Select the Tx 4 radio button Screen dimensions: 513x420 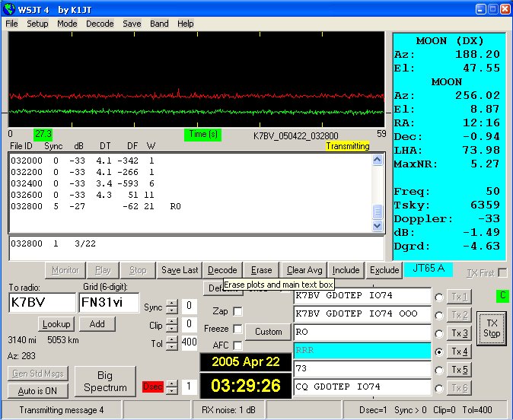438,352
